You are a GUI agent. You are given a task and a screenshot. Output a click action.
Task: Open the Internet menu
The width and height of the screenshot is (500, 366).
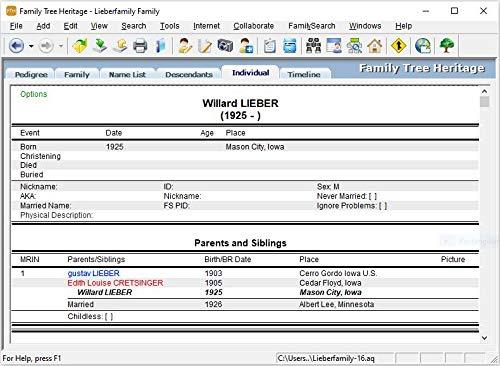point(206,26)
